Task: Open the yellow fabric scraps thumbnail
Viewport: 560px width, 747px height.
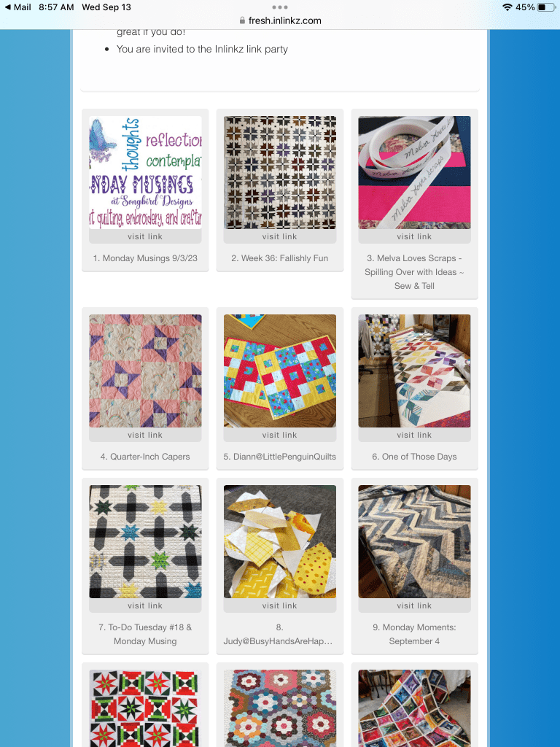Action: point(280,542)
